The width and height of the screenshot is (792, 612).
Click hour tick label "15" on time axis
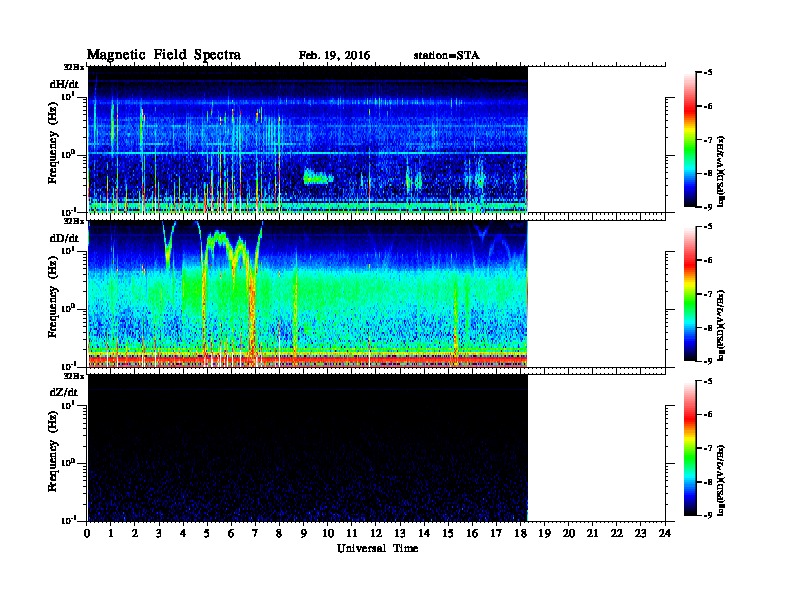click(x=448, y=534)
